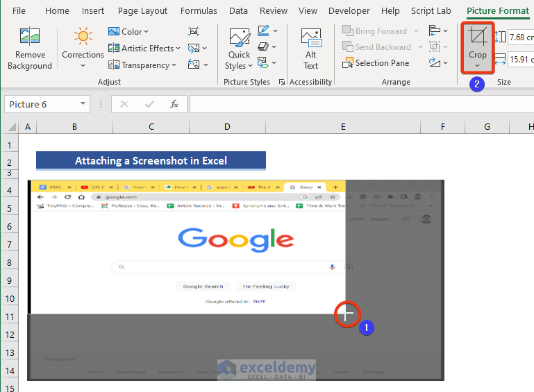The width and height of the screenshot is (534, 392).
Task: Click the Transparency option
Action: pyautogui.click(x=142, y=65)
